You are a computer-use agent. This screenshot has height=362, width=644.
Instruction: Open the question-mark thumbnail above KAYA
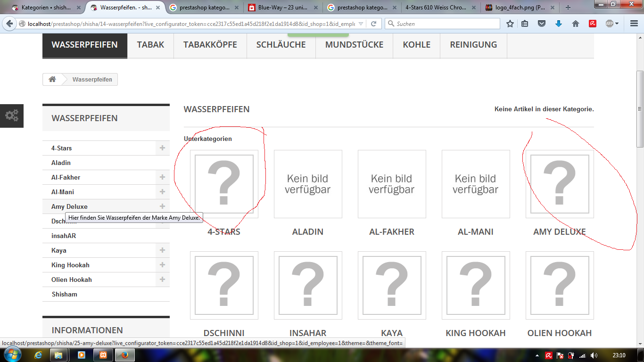click(x=392, y=285)
